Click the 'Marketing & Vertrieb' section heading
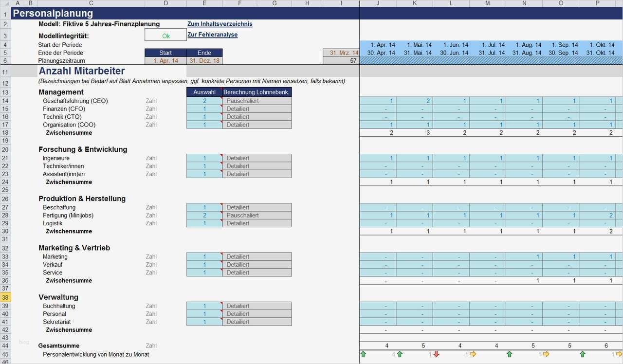This screenshot has height=364, width=623. [74, 248]
